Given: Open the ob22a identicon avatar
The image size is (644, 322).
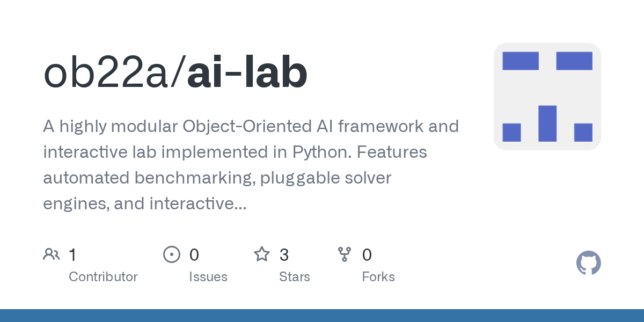Looking at the screenshot, I should [x=547, y=97].
